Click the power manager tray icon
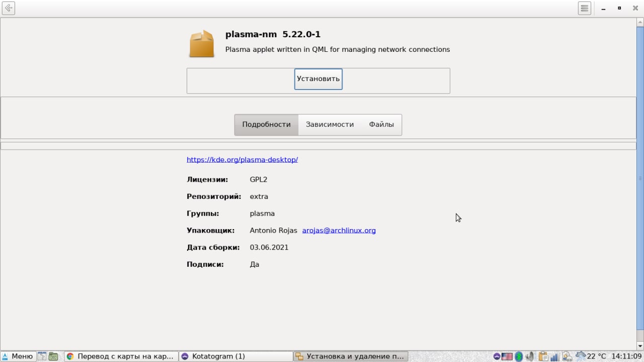This screenshot has width=644, height=362. pyautogui.click(x=567, y=356)
